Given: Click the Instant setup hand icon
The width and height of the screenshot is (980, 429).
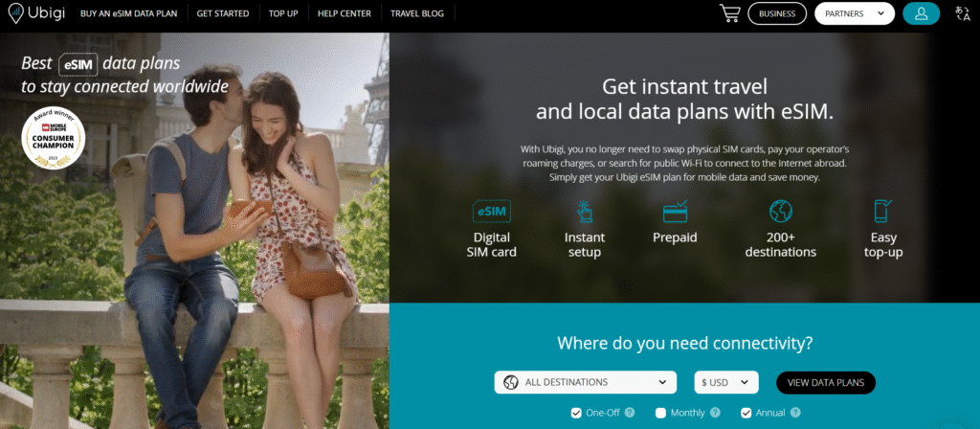Looking at the screenshot, I should pyautogui.click(x=585, y=212).
